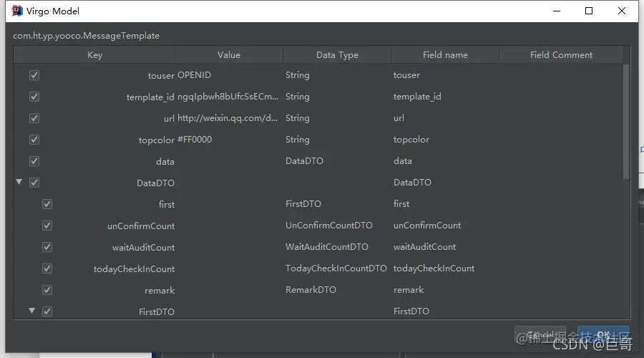Image resolution: width=644 pixels, height=358 pixels.
Task: Click the com.ht.yp.yooco.MessageTemplate class label
Action: 87,36
